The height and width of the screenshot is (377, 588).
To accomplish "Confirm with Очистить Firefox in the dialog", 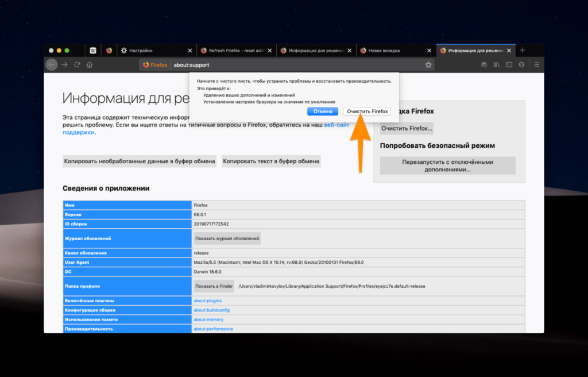I will (367, 111).
